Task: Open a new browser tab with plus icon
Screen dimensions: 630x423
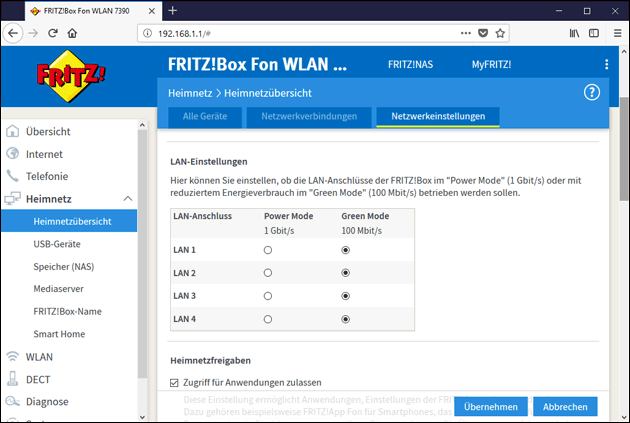Action: 173,11
